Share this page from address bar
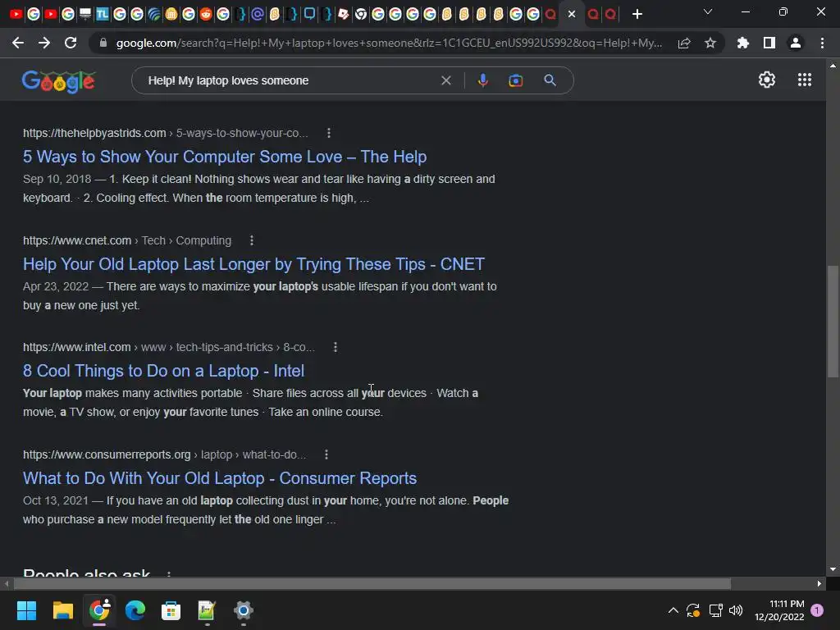 click(684, 43)
